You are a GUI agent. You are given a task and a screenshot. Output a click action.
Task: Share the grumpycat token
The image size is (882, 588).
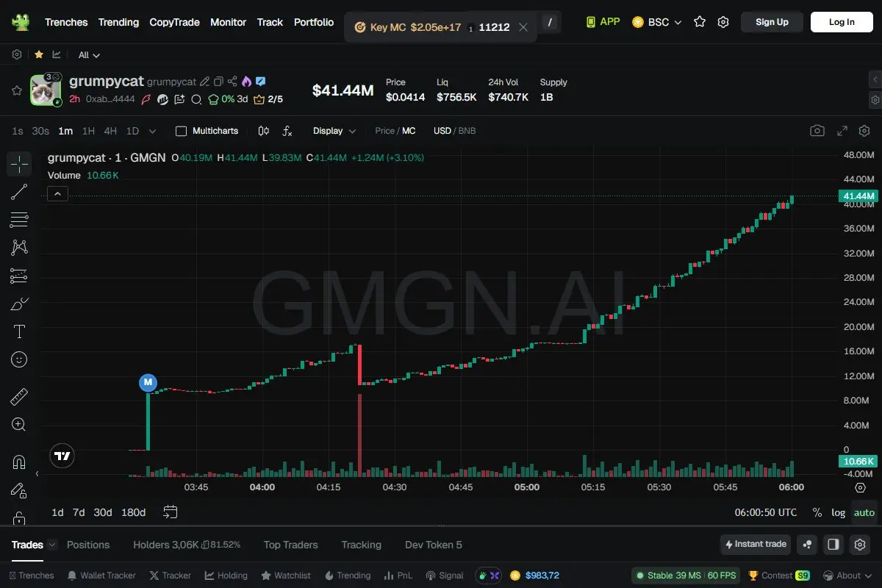pos(232,82)
